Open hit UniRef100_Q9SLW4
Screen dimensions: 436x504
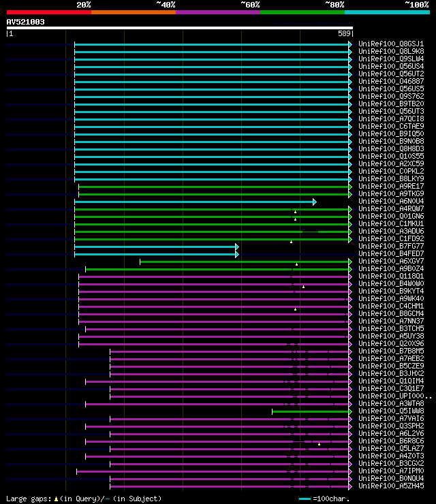(391, 59)
